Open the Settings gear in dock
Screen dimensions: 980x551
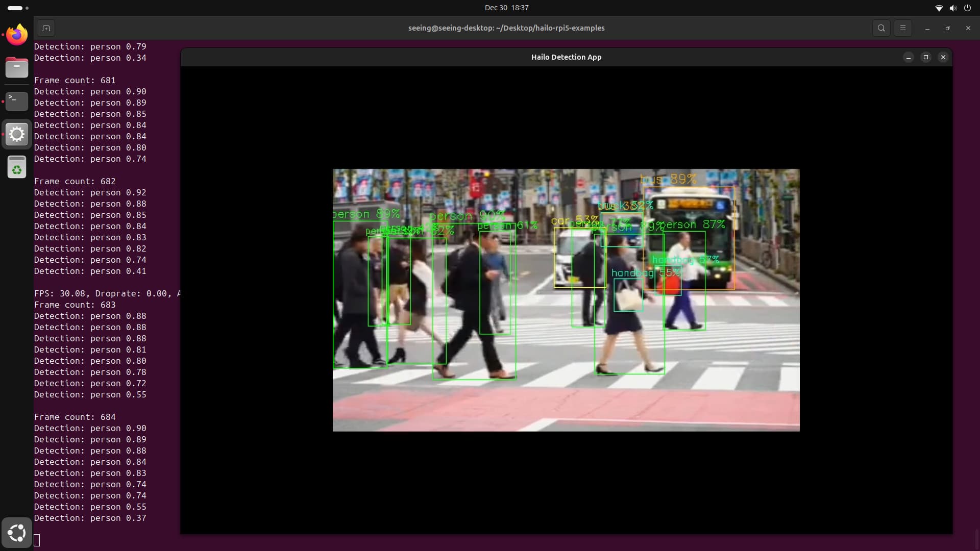[x=17, y=134]
